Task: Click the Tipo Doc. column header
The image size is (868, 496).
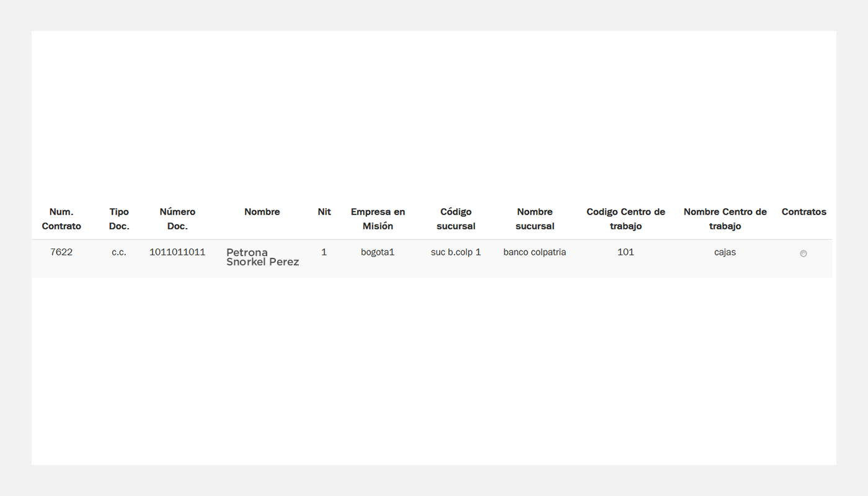Action: pyautogui.click(x=119, y=219)
